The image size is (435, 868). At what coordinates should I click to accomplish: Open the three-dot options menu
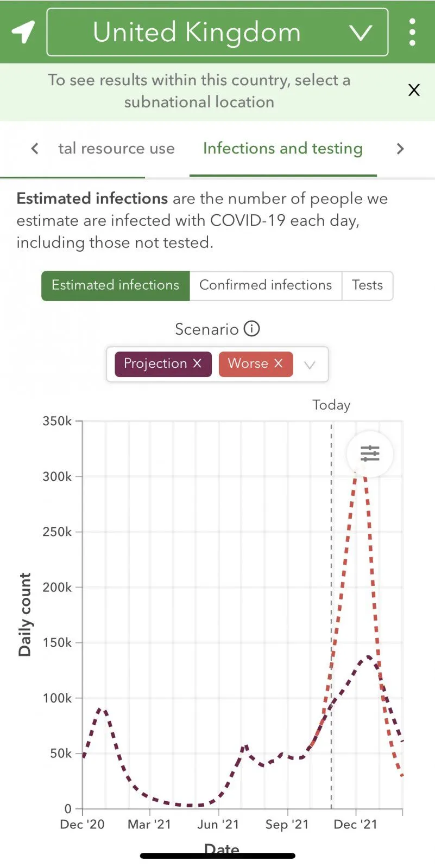pyautogui.click(x=412, y=32)
